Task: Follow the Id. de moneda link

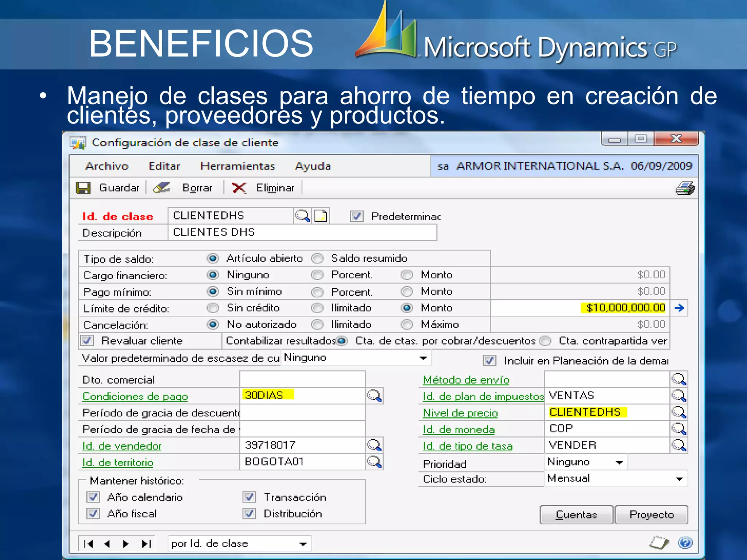Action: coord(459,429)
